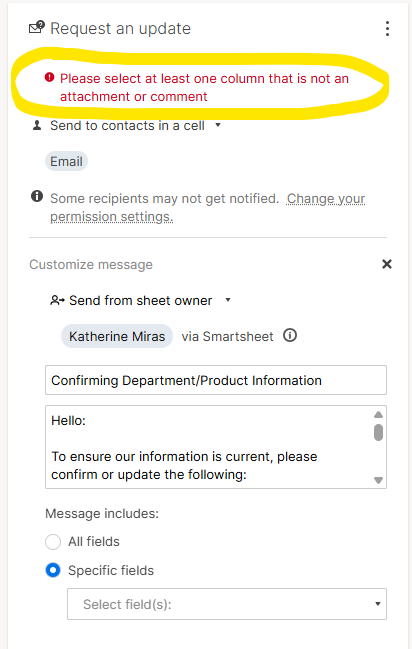
Task: Click the red error alert icon
Action: pos(49,77)
